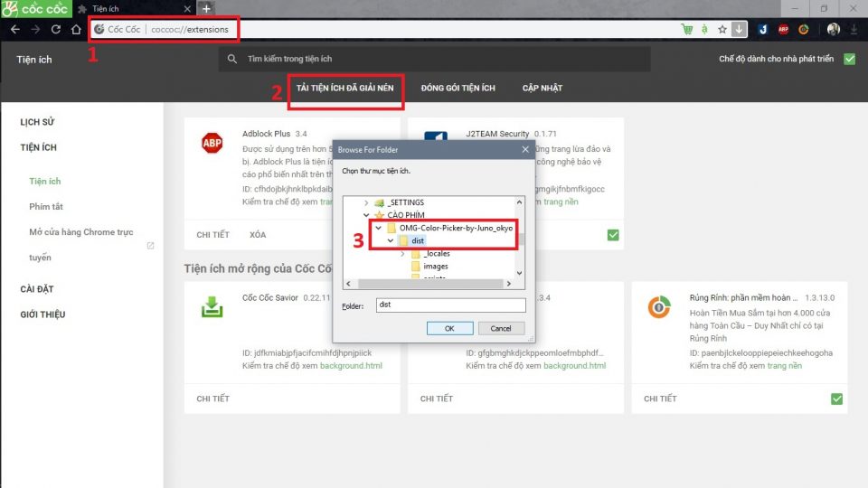This screenshot has height=488, width=868.
Task: Click the Adblock Plus ABP logo
Action: coord(212,144)
